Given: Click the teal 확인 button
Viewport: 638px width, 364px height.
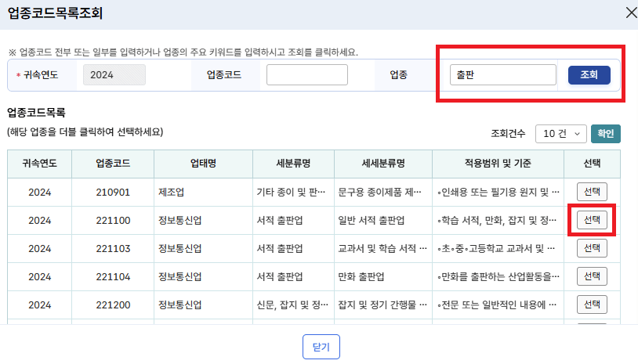Looking at the screenshot, I should click(605, 134).
